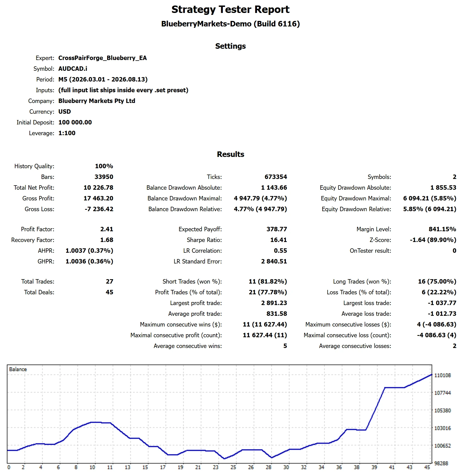The height and width of the screenshot is (476, 463).
Task: Select equity drawdown maximal "6 094.21 (5.85%)"
Action: (430, 198)
